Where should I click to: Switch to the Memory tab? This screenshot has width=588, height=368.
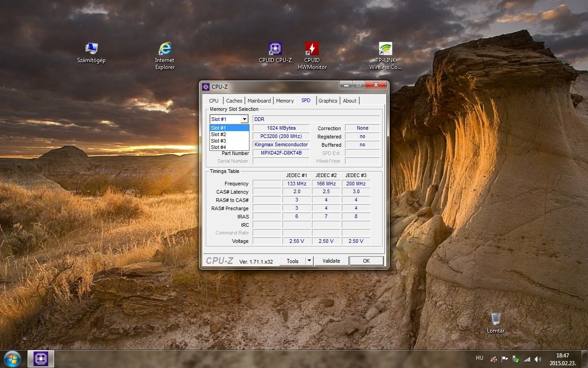point(285,101)
